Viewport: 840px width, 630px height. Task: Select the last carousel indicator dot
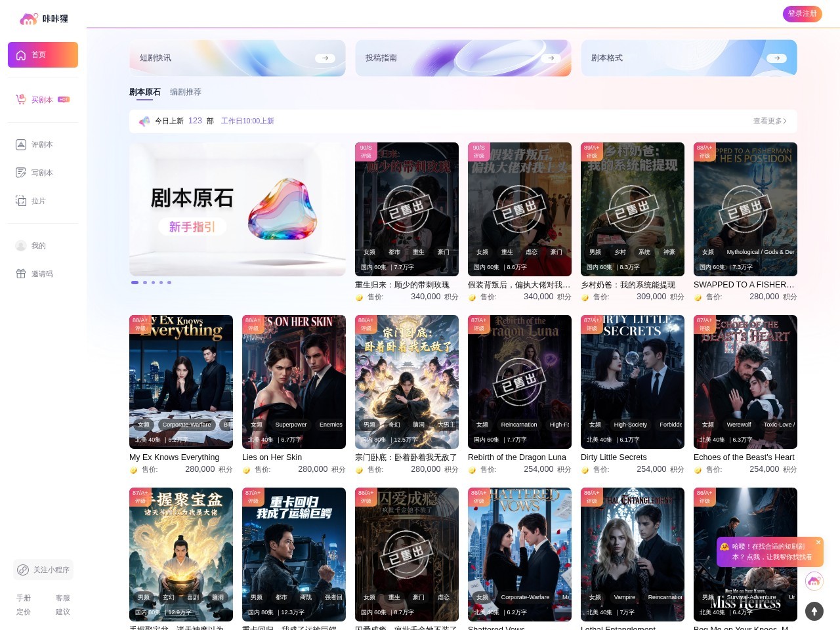169,282
